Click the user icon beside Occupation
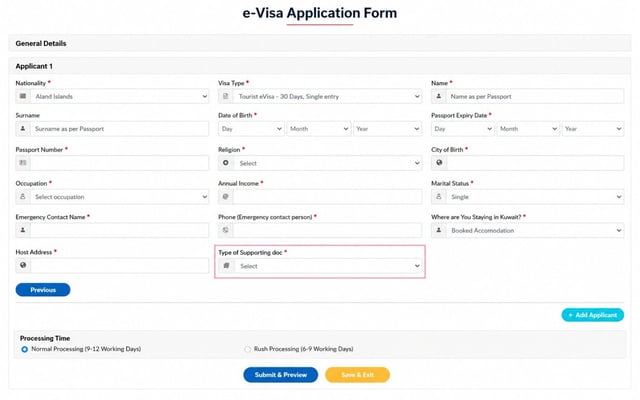The height and width of the screenshot is (400, 640). point(23,197)
